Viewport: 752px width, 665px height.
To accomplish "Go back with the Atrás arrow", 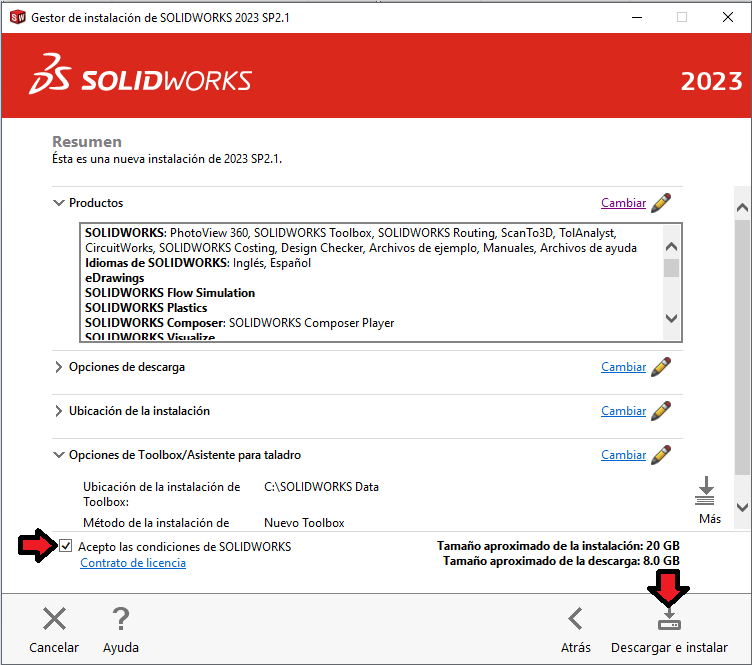I will [x=576, y=618].
